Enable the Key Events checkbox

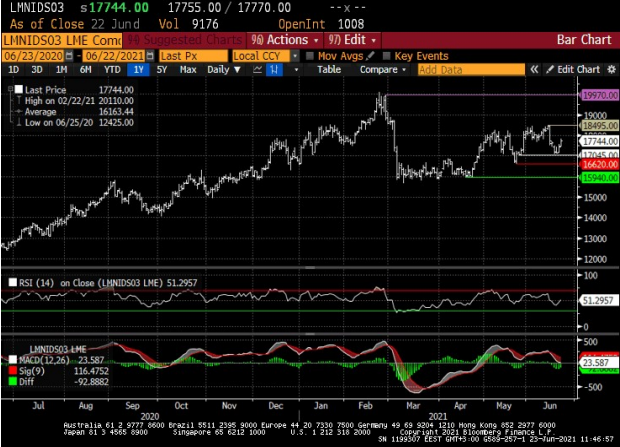pyautogui.click(x=386, y=56)
